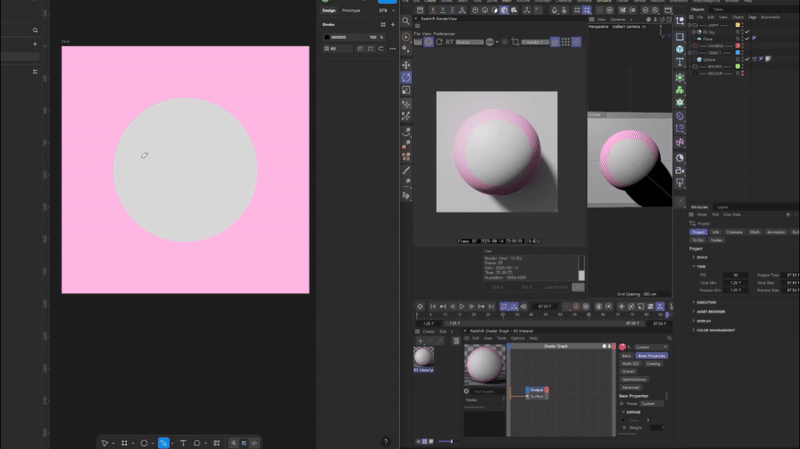The width and height of the screenshot is (800, 449).
Task: Click the black stroke color swatch in Figma
Action: pos(327,37)
